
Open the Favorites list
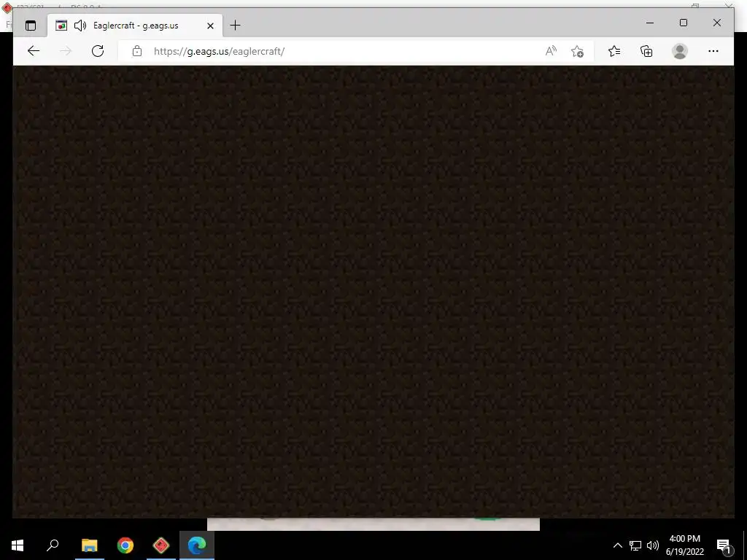click(x=614, y=51)
